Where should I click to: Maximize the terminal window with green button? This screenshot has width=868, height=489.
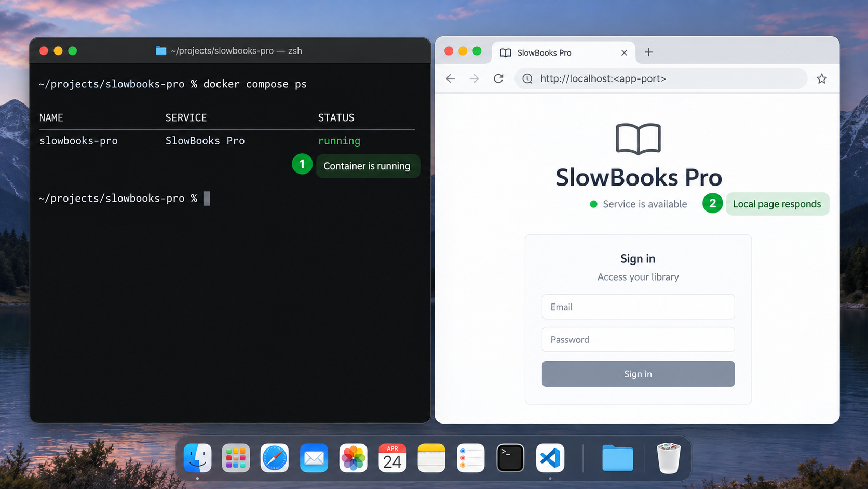tap(73, 50)
